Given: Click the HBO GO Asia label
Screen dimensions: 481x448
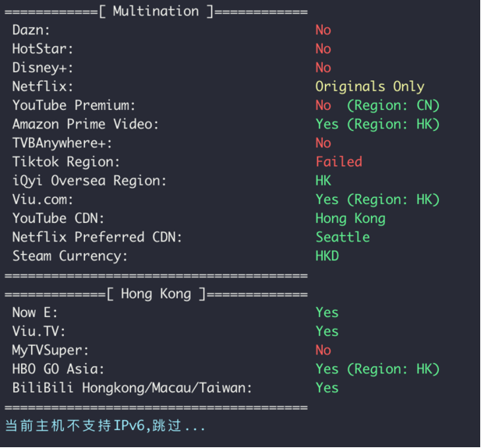Looking at the screenshot, I should pos(58,369).
